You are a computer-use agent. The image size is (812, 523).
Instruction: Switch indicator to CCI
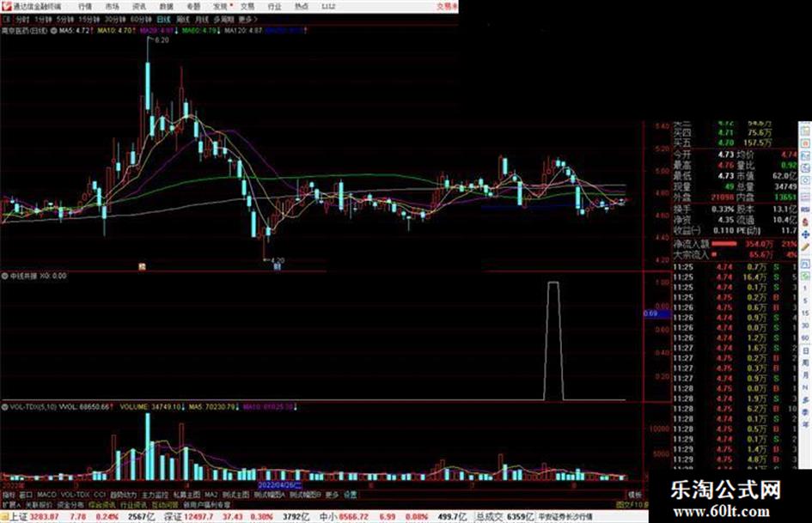100,495
